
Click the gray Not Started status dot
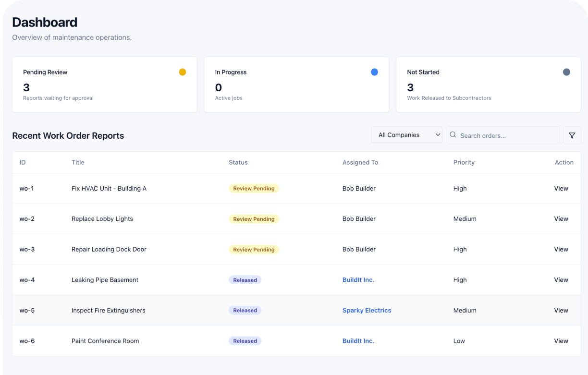click(x=566, y=72)
